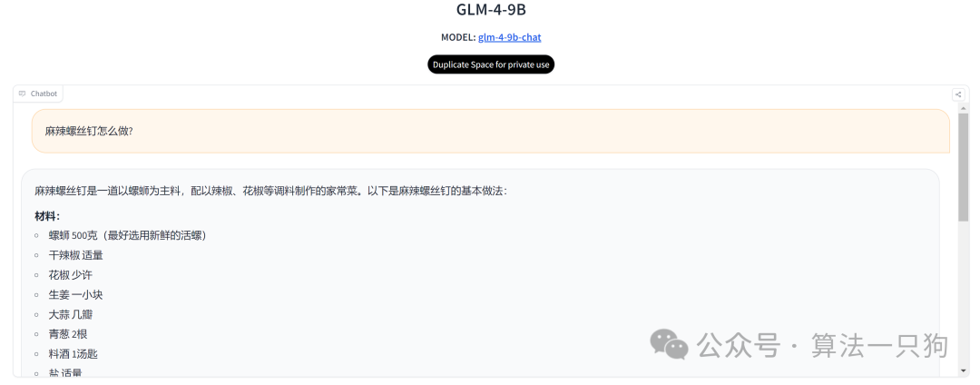Viewport: 980px width, 385px height.
Task: Click the chatbot vertical scrollbar thumb
Action: coord(963,166)
